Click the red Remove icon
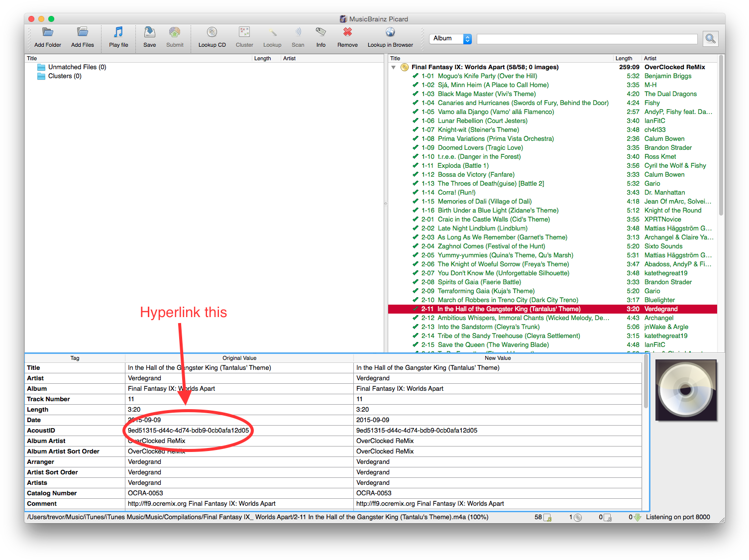The width and height of the screenshot is (749, 560). point(347,33)
